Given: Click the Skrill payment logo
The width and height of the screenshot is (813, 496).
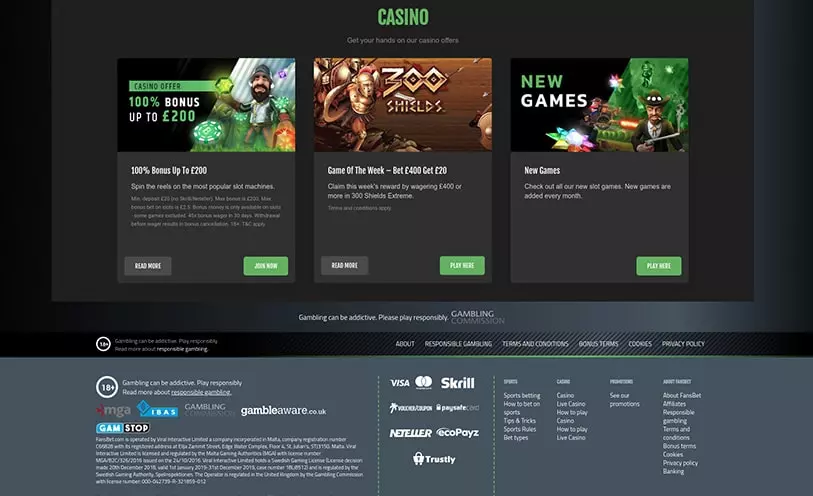Looking at the screenshot, I should pos(457,383).
